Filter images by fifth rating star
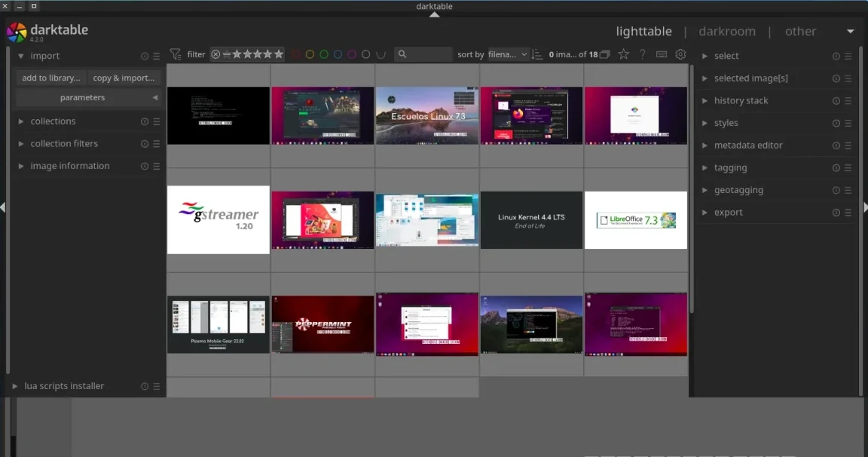 pyautogui.click(x=279, y=54)
